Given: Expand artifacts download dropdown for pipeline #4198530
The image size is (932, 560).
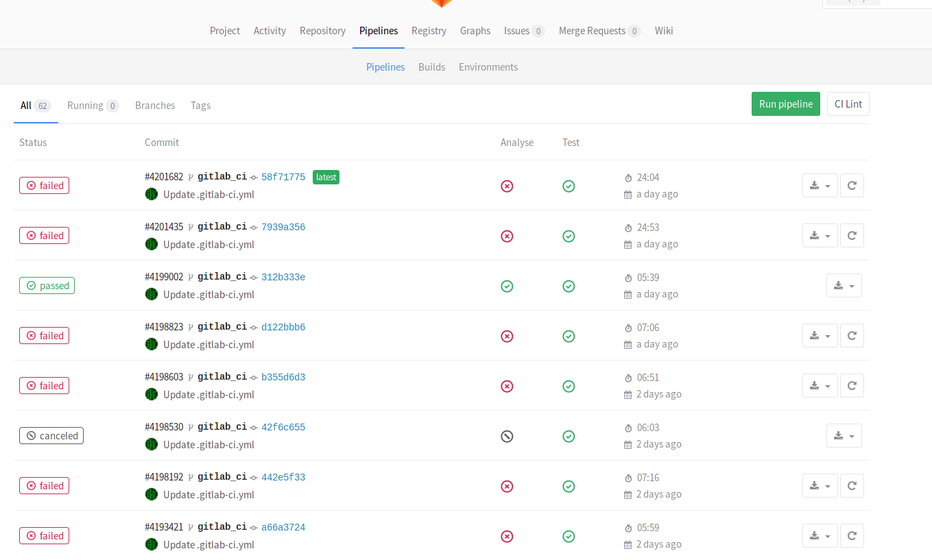Looking at the screenshot, I should (844, 435).
